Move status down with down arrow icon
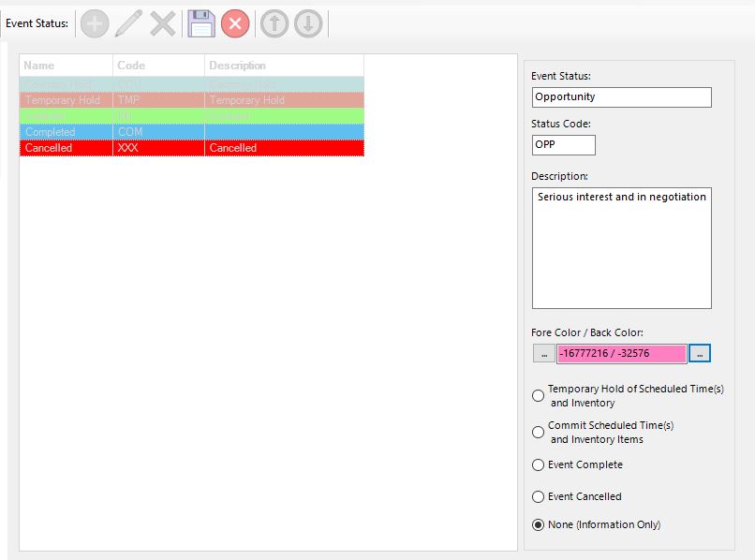 click(x=308, y=23)
